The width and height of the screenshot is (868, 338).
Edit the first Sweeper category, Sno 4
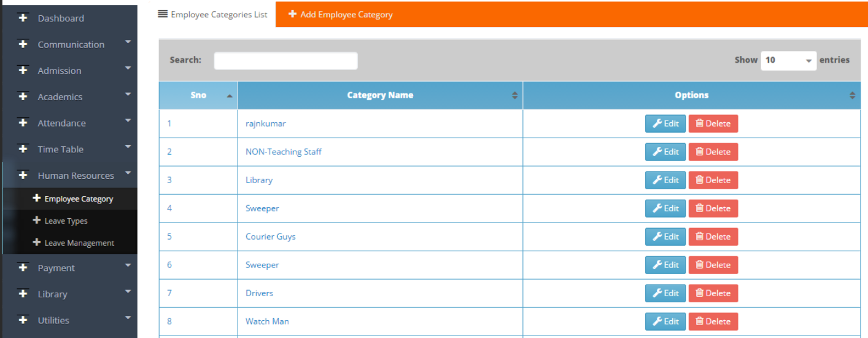tap(665, 208)
